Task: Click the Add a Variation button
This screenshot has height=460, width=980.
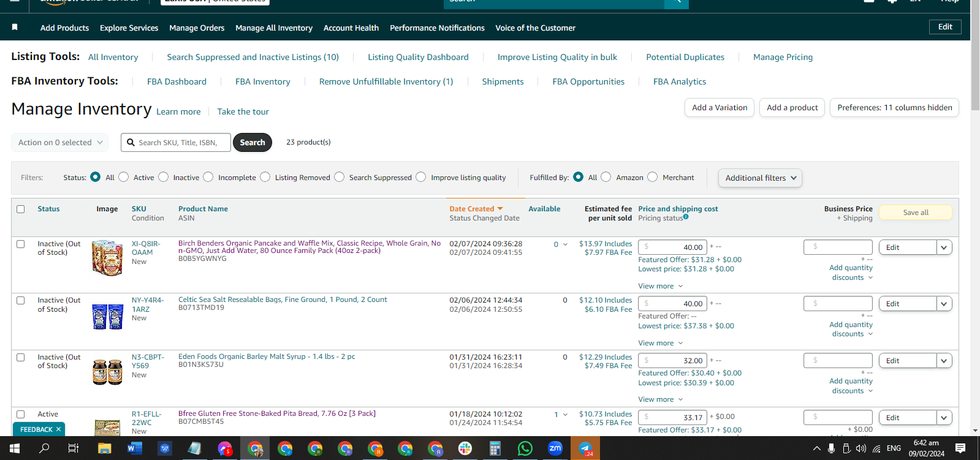Action: [x=720, y=108]
